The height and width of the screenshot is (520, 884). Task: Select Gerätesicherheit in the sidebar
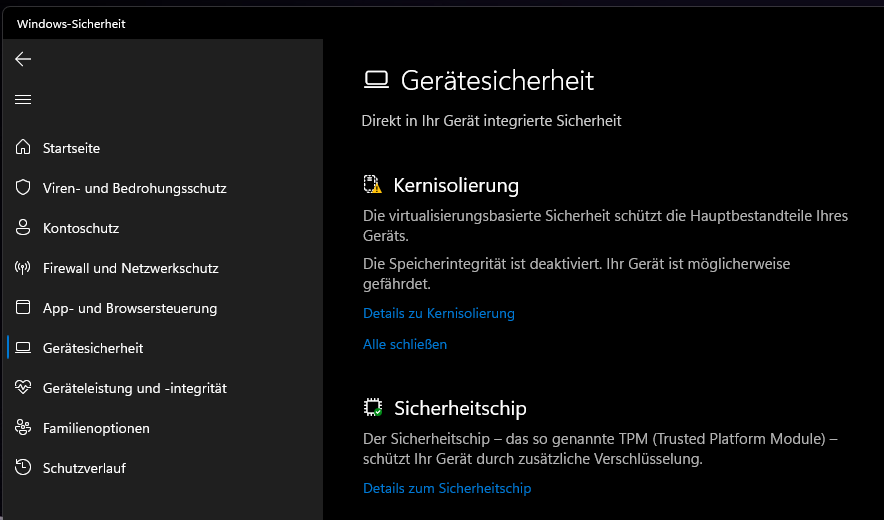click(92, 348)
